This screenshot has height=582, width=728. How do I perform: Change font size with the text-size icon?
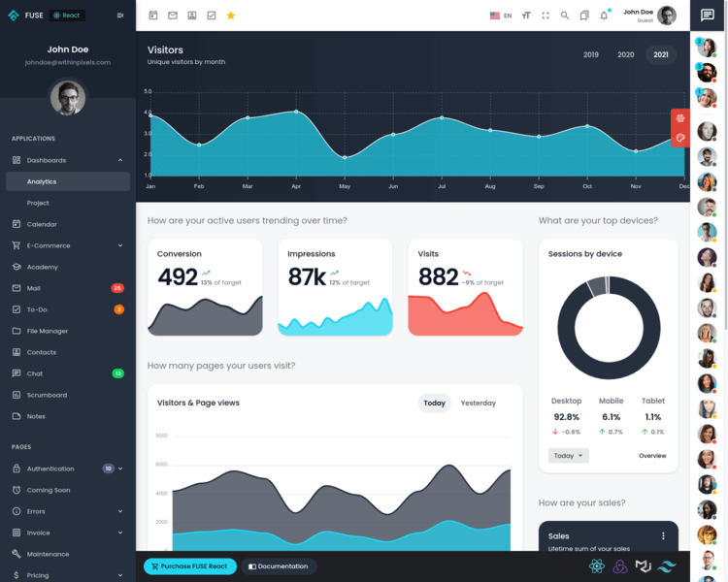point(526,16)
